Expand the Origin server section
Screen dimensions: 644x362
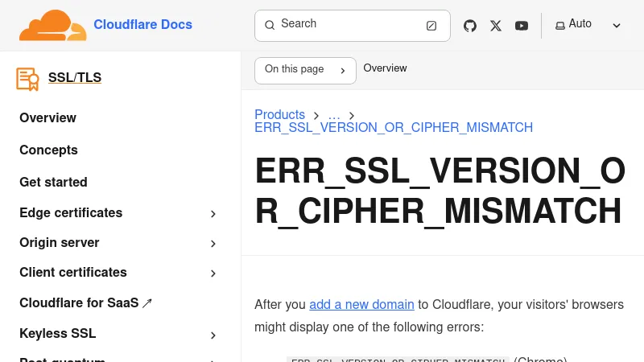pos(213,244)
